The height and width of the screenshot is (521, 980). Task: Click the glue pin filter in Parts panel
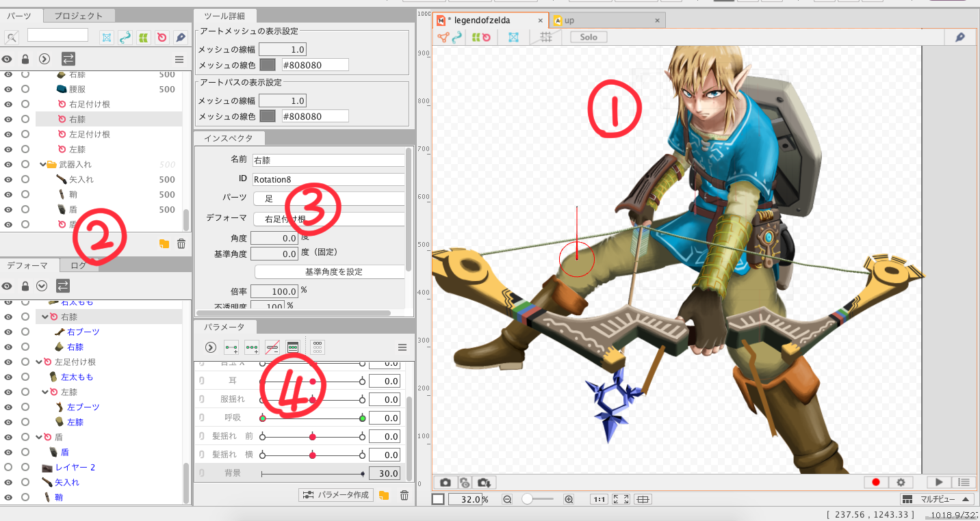click(x=181, y=37)
